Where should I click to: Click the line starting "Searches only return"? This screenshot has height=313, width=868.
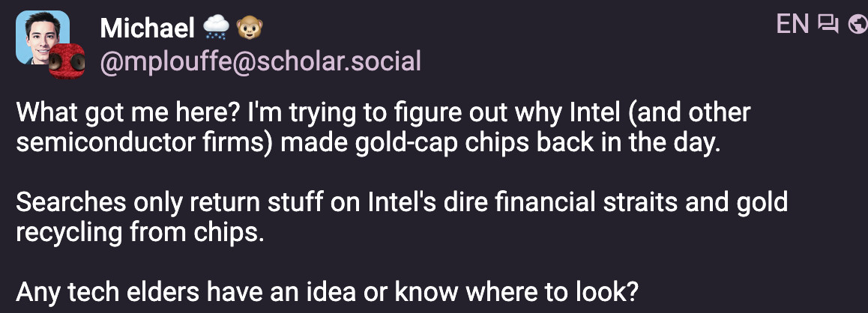click(x=401, y=203)
